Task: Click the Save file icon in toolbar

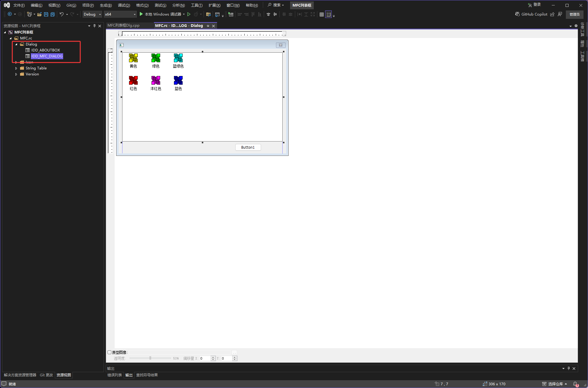Action: click(x=46, y=14)
